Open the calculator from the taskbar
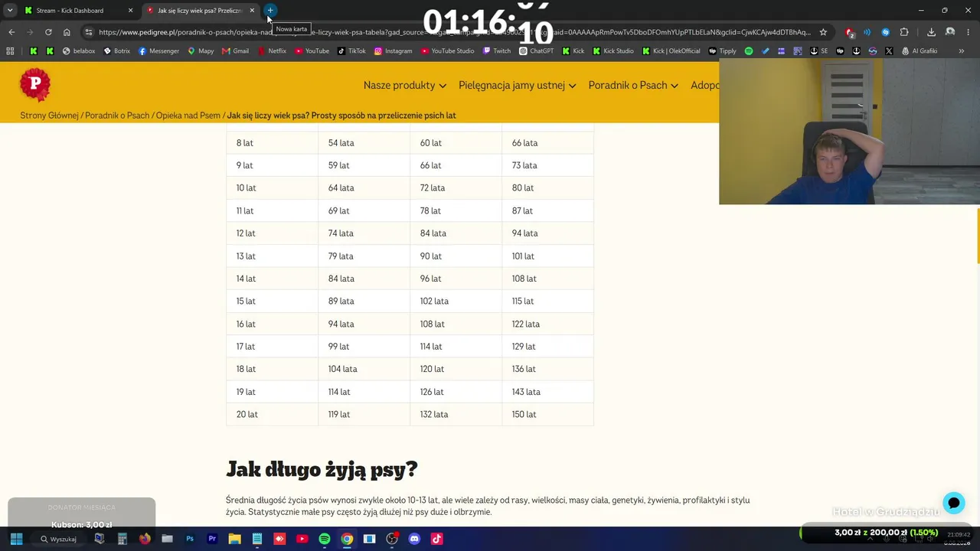 (122, 539)
